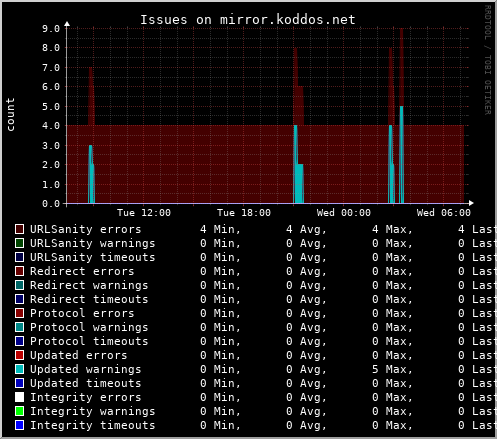Click the Integrity timeouts blue swatch

point(19,425)
